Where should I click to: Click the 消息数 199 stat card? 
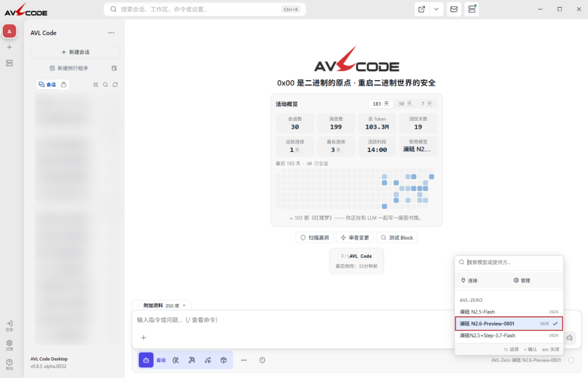tap(336, 124)
